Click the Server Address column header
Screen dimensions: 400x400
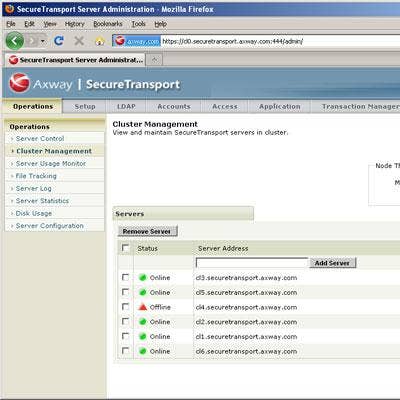pos(223,248)
